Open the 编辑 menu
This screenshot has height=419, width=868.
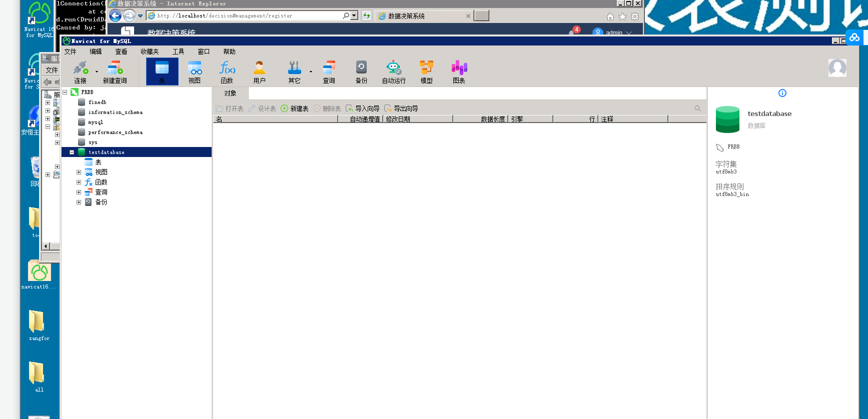(96, 51)
